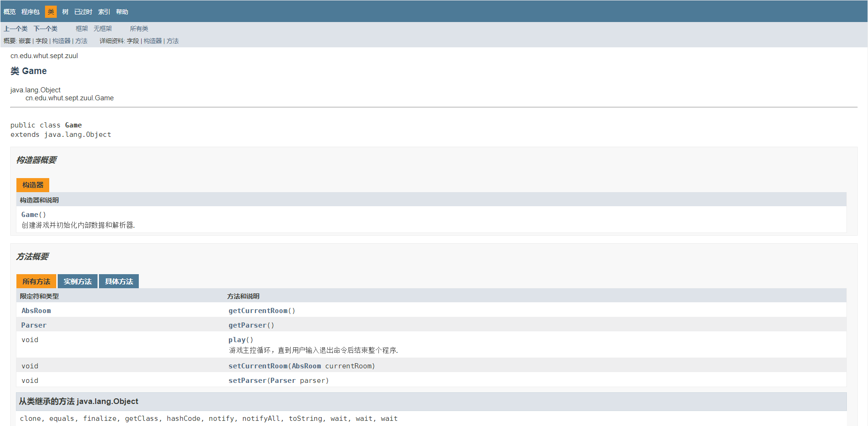Open the 帮助 help page
The width and height of the screenshot is (868, 426).
click(122, 12)
